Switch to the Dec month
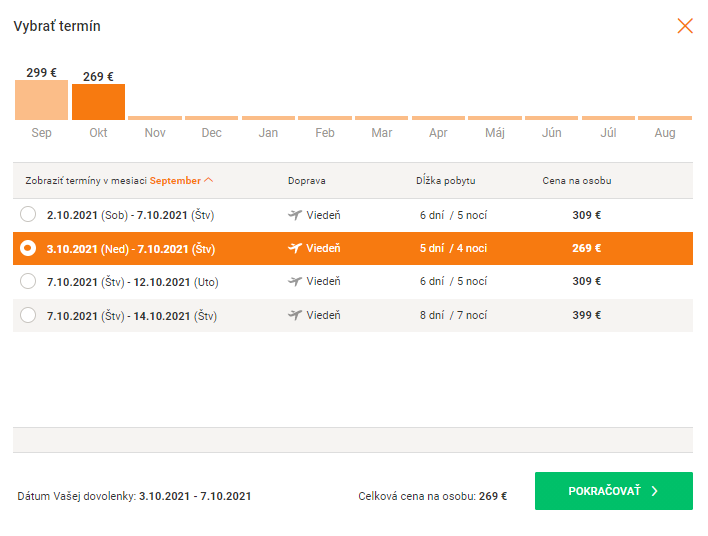The width and height of the screenshot is (708, 536). tap(211, 132)
